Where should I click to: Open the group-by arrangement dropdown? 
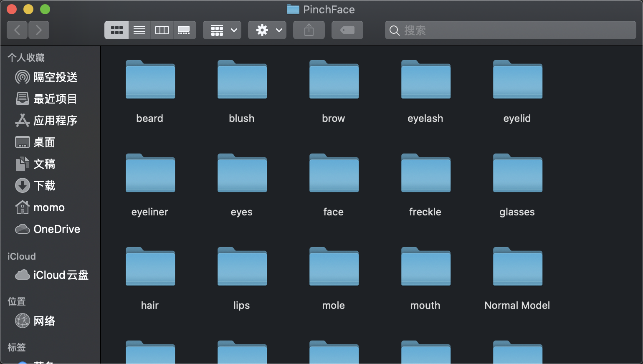(222, 30)
